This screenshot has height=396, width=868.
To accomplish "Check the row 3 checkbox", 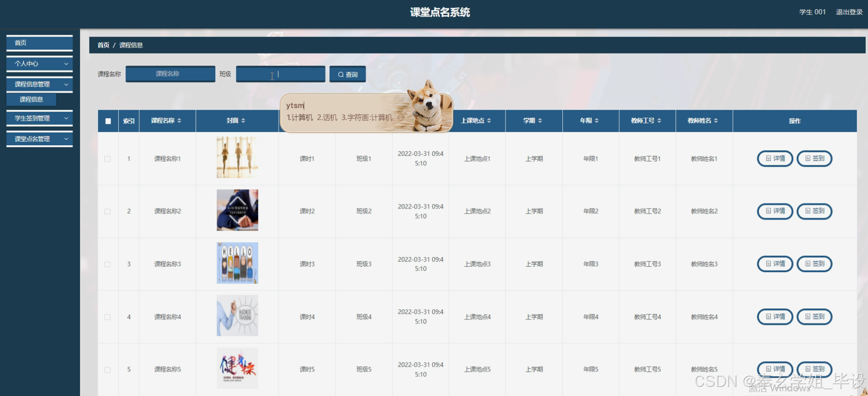I will point(108,264).
